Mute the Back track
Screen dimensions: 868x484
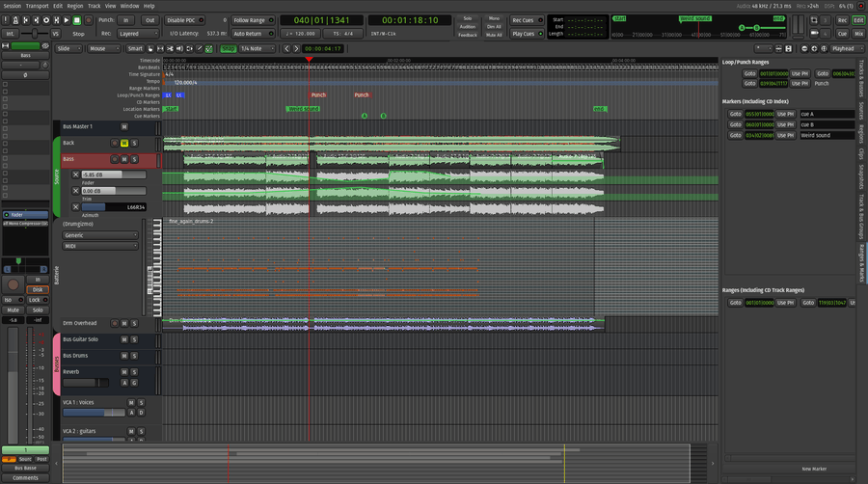[x=123, y=143]
